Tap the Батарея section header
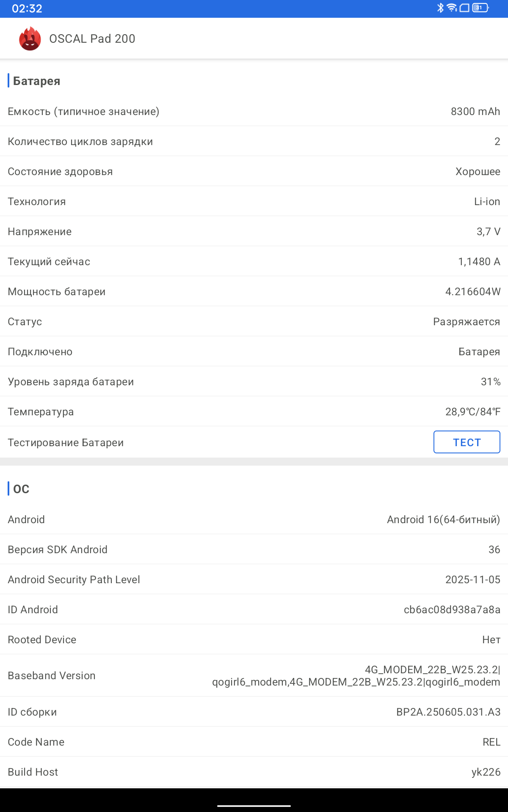Viewport: 508px width, 812px height. coord(36,81)
